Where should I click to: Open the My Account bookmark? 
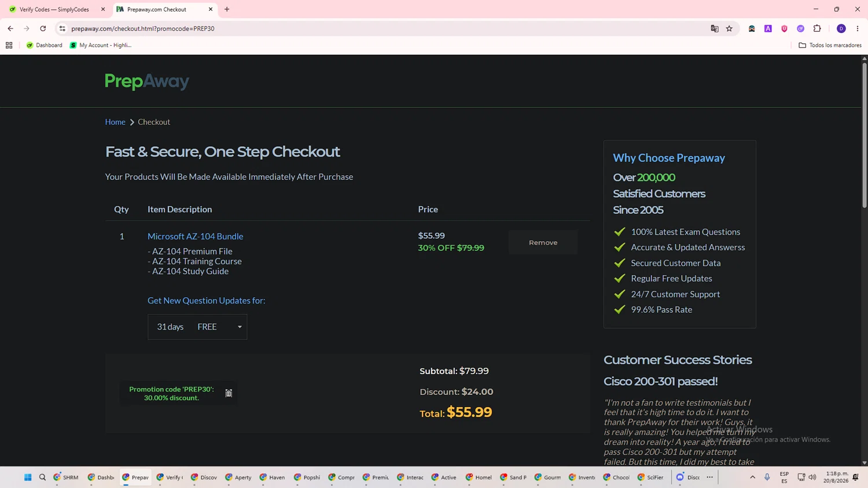tap(101, 45)
